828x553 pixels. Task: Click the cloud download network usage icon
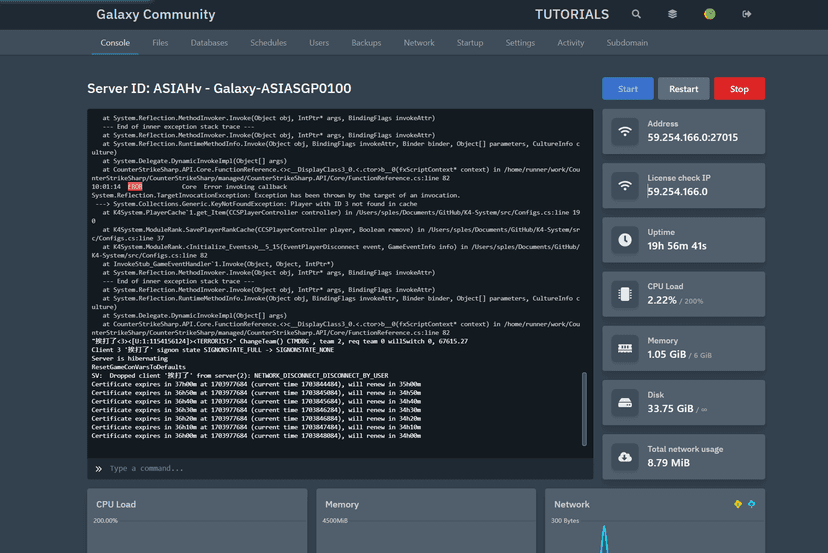(x=625, y=457)
